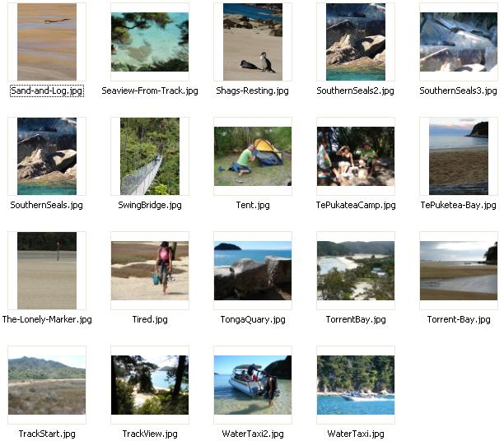Open the Shags-Resting.jpg photo thumbnail
Viewport: 504px width, 441px height.
pos(253,42)
